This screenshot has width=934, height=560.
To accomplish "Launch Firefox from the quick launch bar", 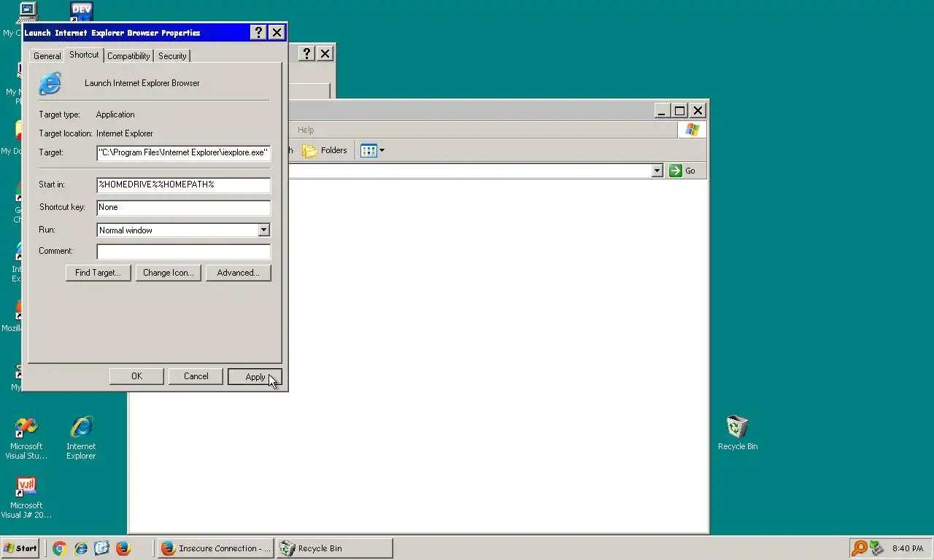I will click(x=123, y=548).
